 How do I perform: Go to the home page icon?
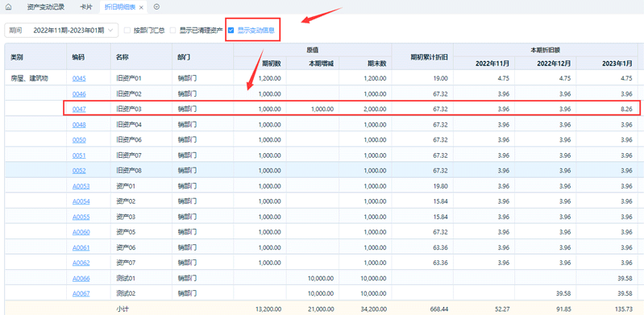click(x=9, y=7)
